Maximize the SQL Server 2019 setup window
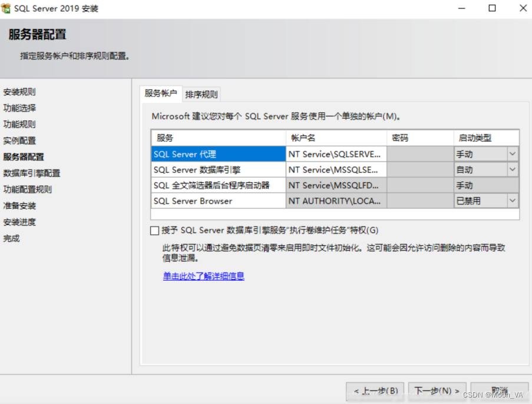This screenshot has width=532, height=404. tap(492, 8)
